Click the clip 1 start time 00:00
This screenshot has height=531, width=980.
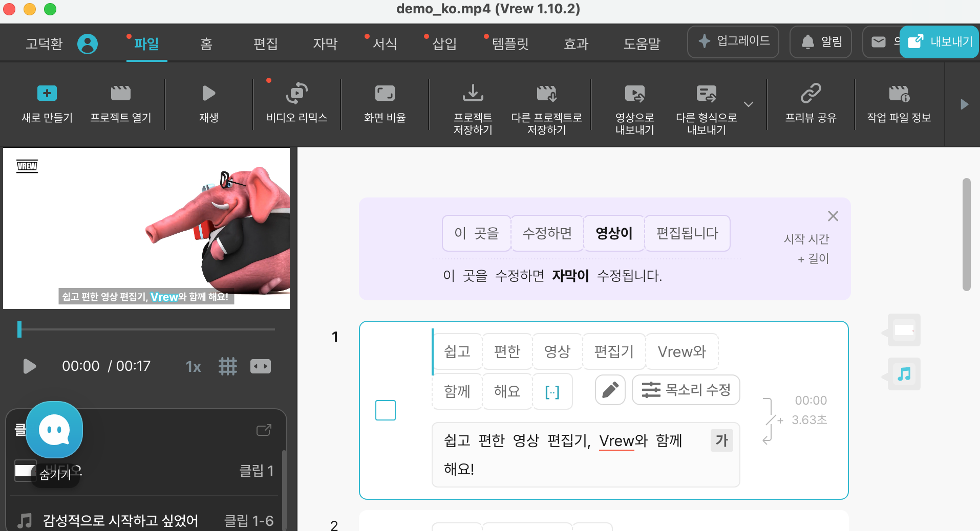(811, 401)
